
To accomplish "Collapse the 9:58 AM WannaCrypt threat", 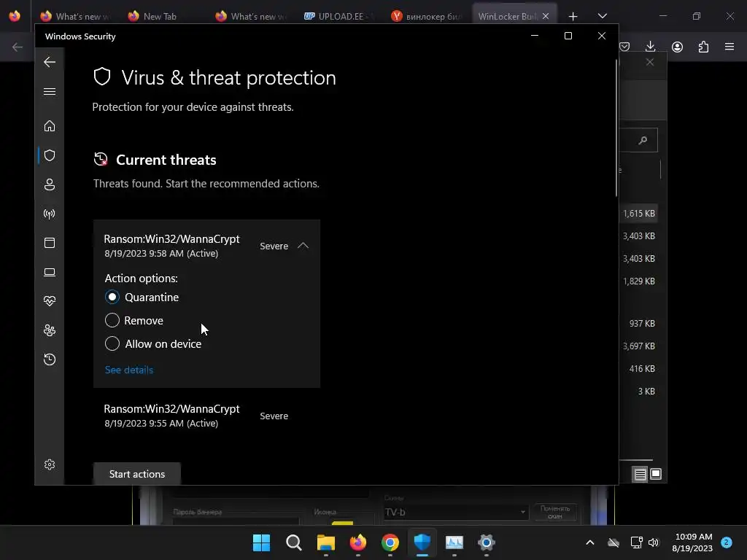I will [303, 246].
